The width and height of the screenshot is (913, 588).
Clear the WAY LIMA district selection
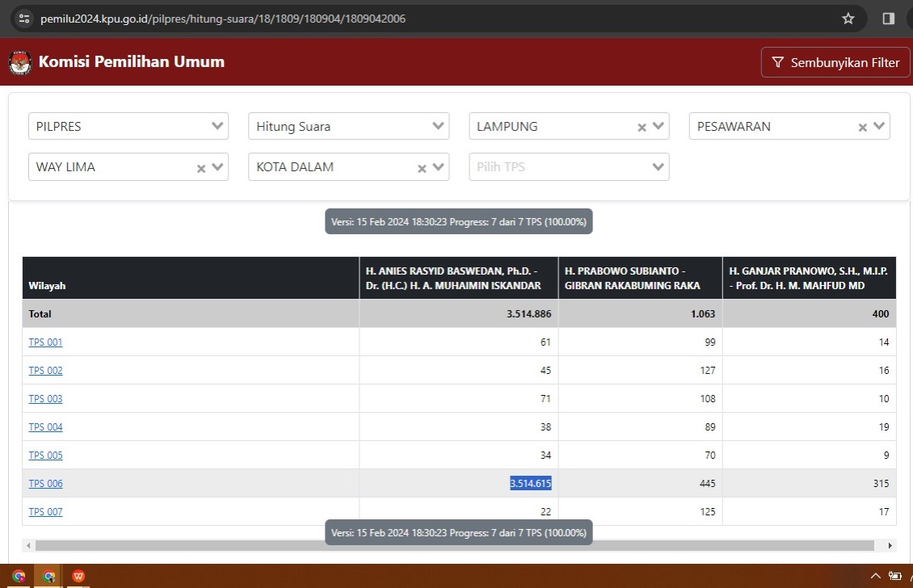tap(201, 168)
